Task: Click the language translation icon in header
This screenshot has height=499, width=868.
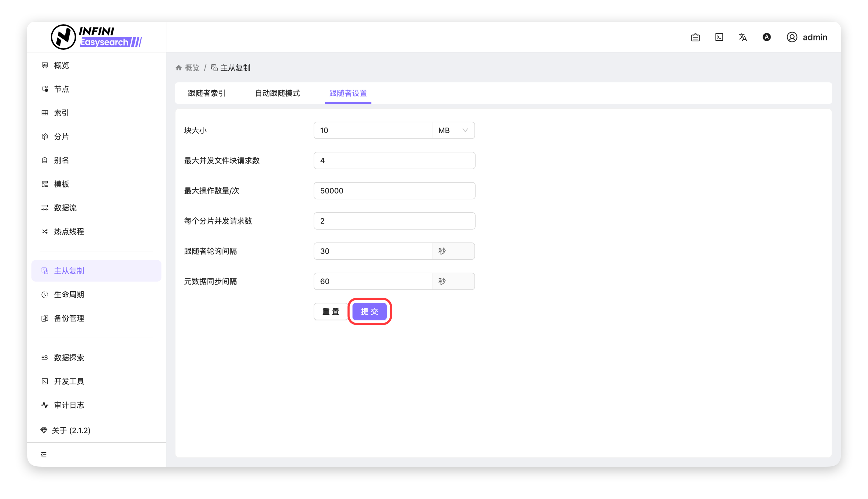Action: pos(742,37)
